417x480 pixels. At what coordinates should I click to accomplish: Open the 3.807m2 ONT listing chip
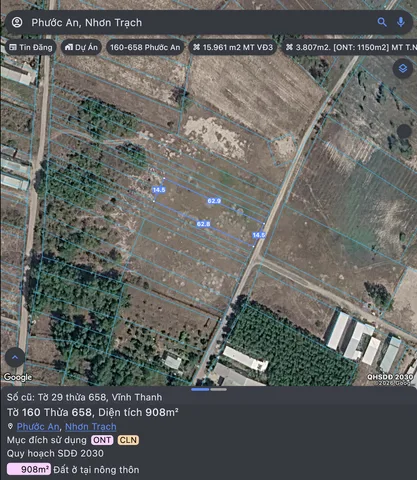(x=350, y=47)
